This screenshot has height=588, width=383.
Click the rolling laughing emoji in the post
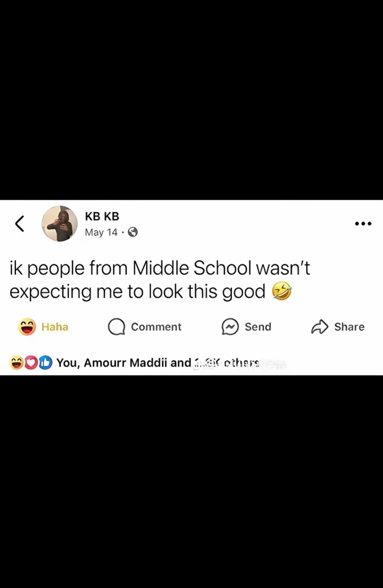(x=281, y=291)
